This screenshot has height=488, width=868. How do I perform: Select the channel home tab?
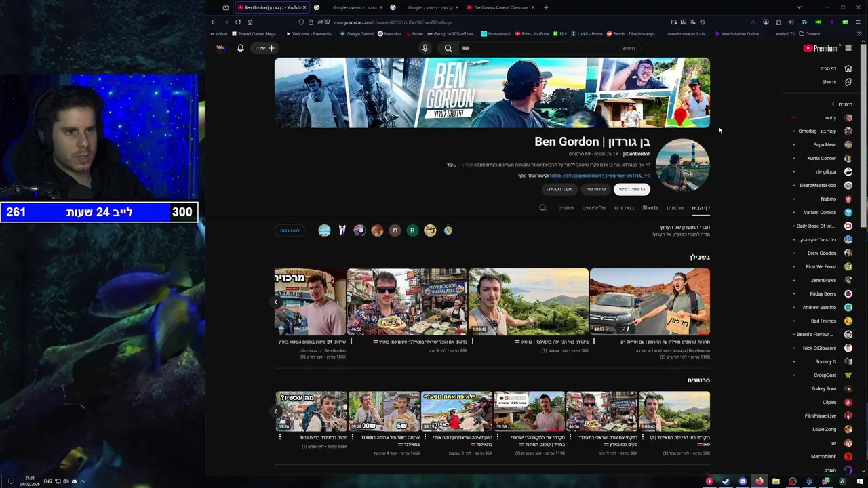(x=701, y=208)
